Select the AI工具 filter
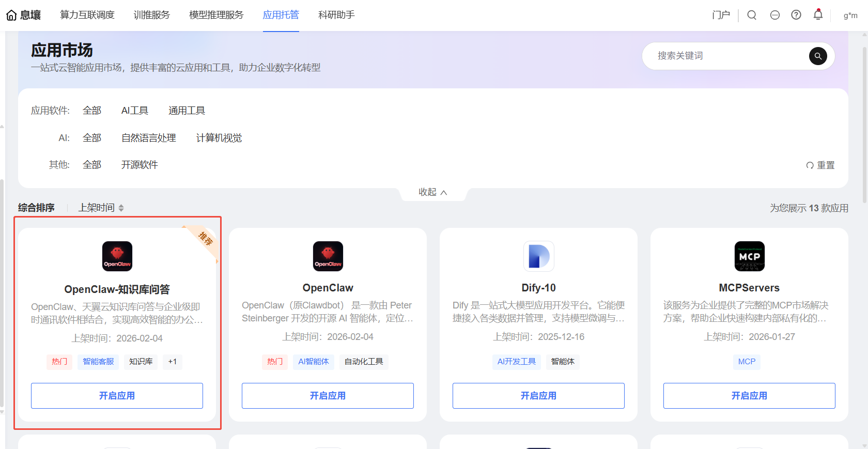 (135, 111)
